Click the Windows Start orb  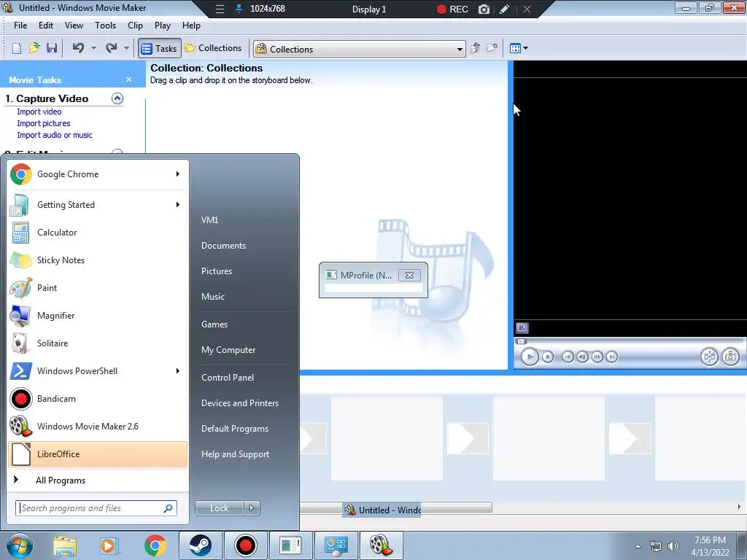19,545
